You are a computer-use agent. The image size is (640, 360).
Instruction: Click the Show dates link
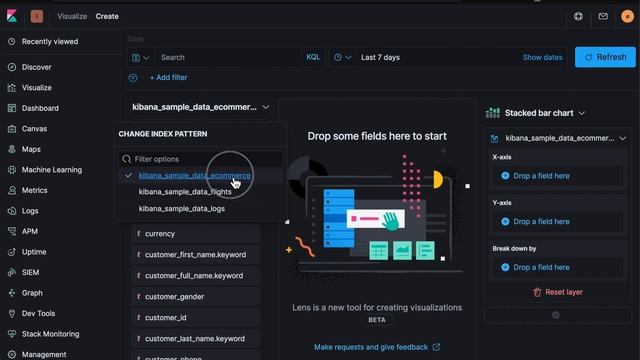click(542, 58)
